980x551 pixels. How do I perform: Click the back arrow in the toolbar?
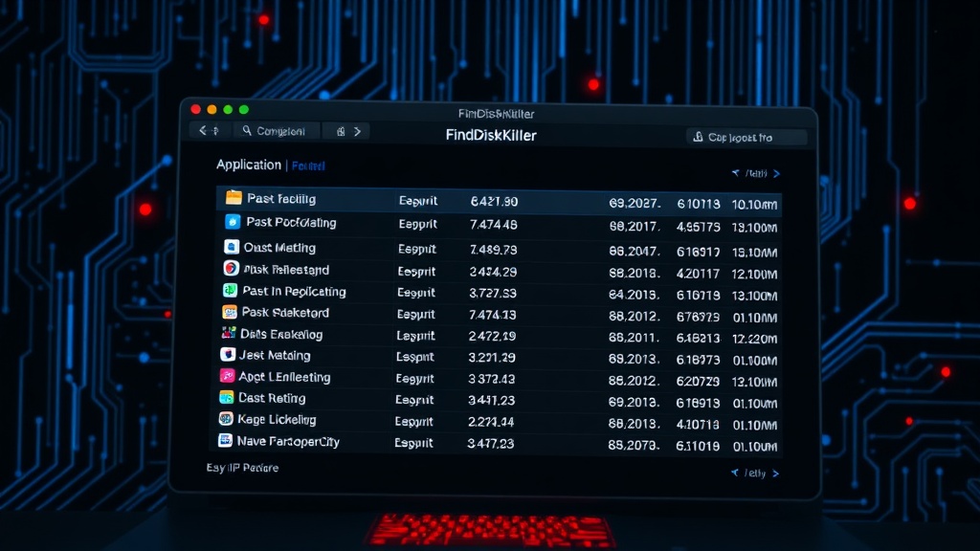203,130
